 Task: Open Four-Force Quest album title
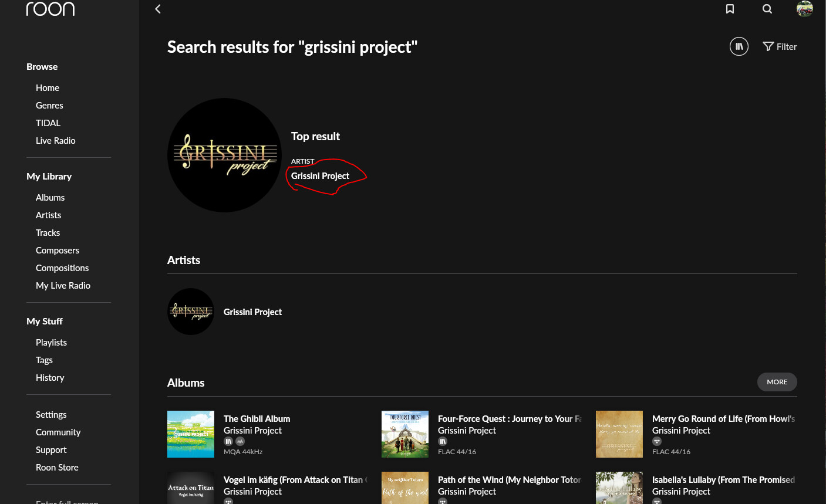(510, 419)
